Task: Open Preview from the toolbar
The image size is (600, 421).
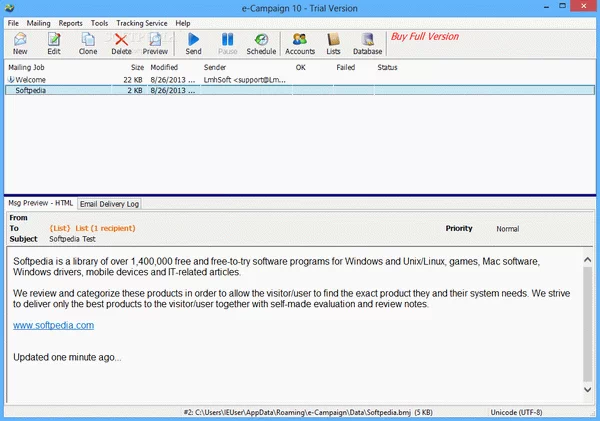Action: click(x=155, y=44)
